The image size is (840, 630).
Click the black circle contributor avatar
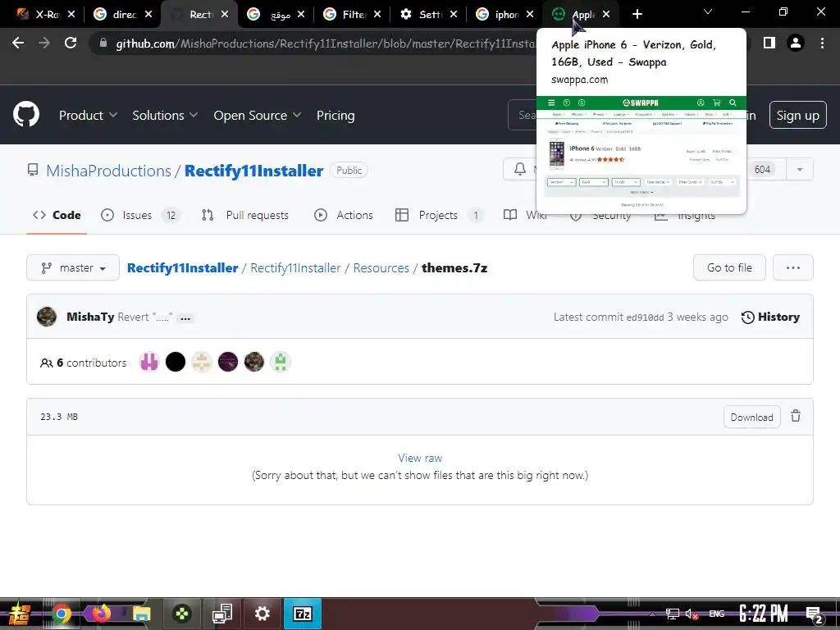(x=176, y=362)
